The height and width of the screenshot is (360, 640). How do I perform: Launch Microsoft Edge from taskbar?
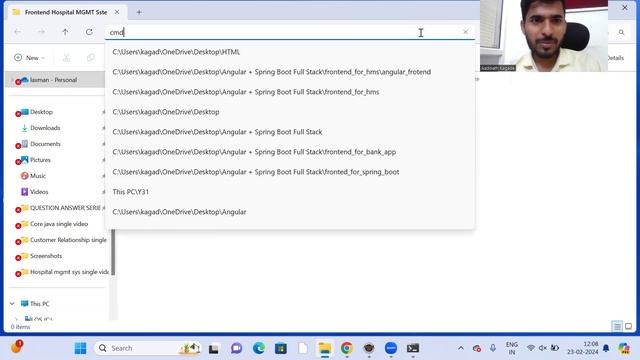[x=259, y=348]
